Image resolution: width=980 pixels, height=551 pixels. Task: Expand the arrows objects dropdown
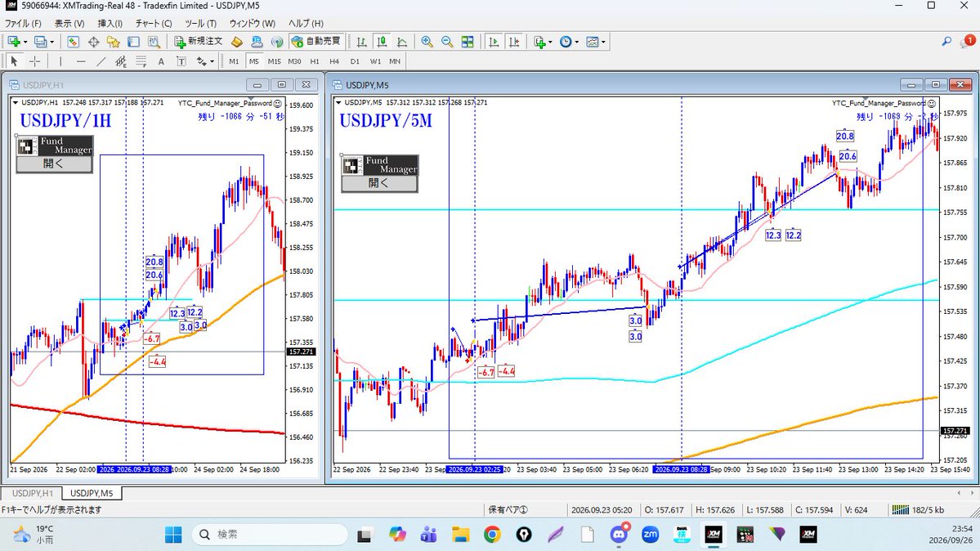tap(213, 61)
